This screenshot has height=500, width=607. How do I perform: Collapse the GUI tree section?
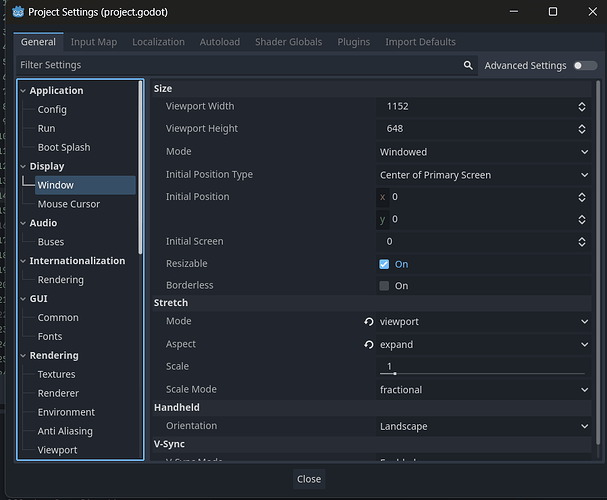pos(23,299)
